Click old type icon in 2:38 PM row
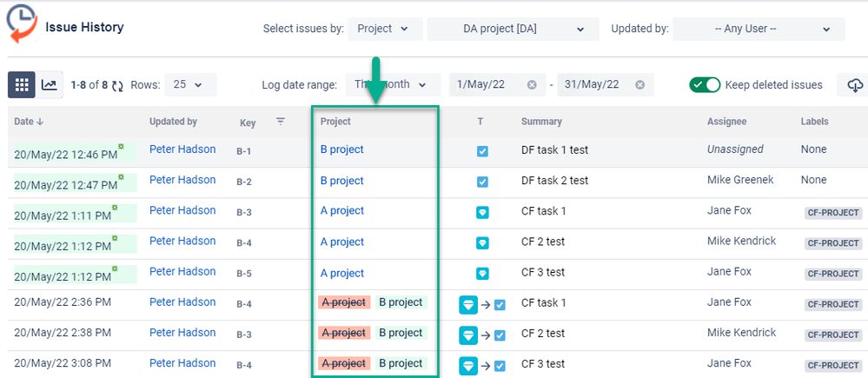Image resolution: width=868 pixels, height=378 pixels. click(468, 335)
